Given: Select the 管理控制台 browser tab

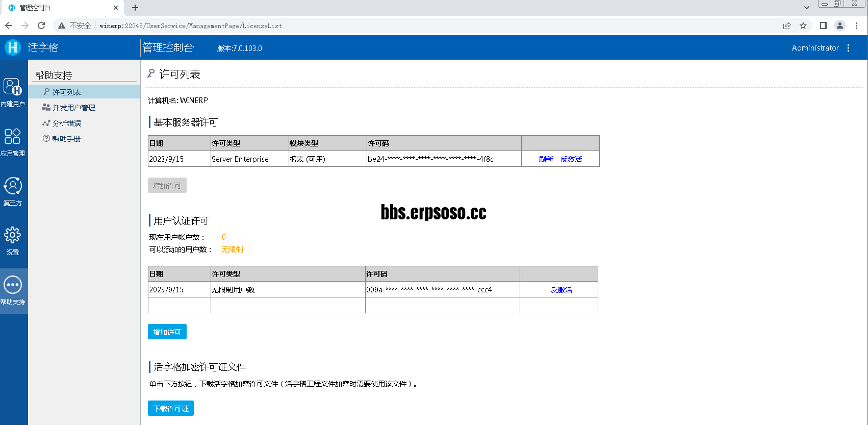Looking at the screenshot, I should tap(61, 8).
